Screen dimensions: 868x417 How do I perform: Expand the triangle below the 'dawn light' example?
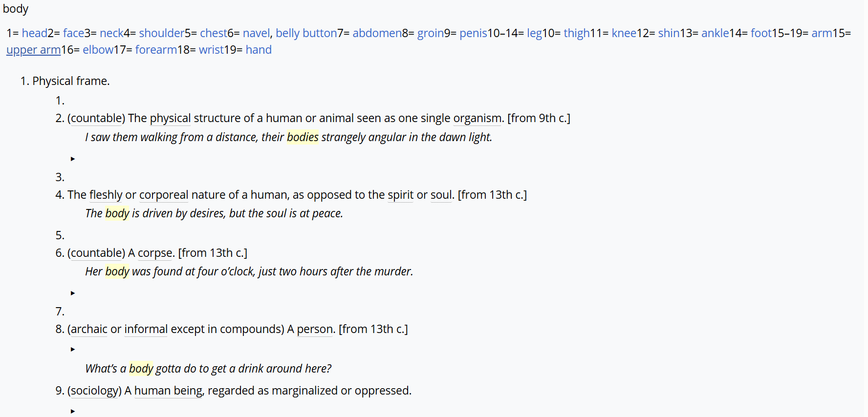click(73, 159)
